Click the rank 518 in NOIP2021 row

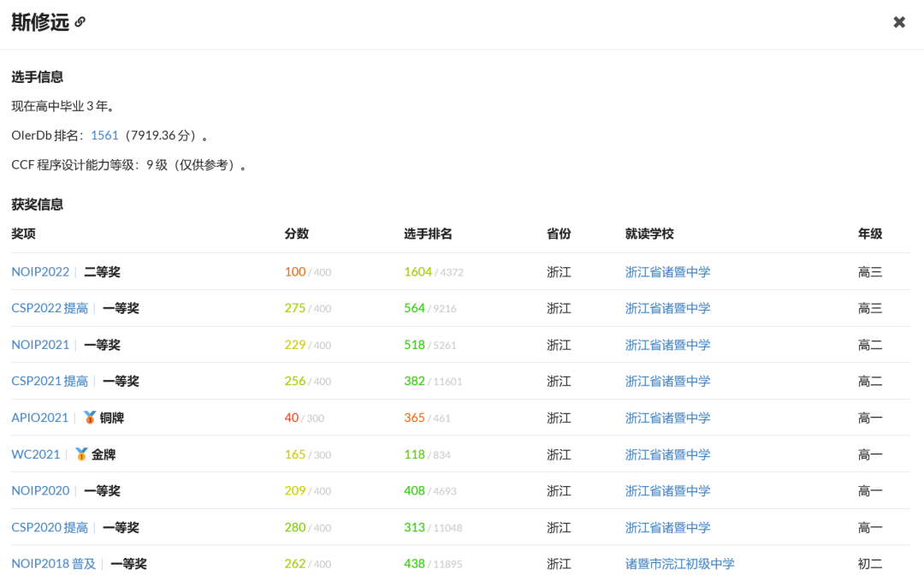(414, 345)
